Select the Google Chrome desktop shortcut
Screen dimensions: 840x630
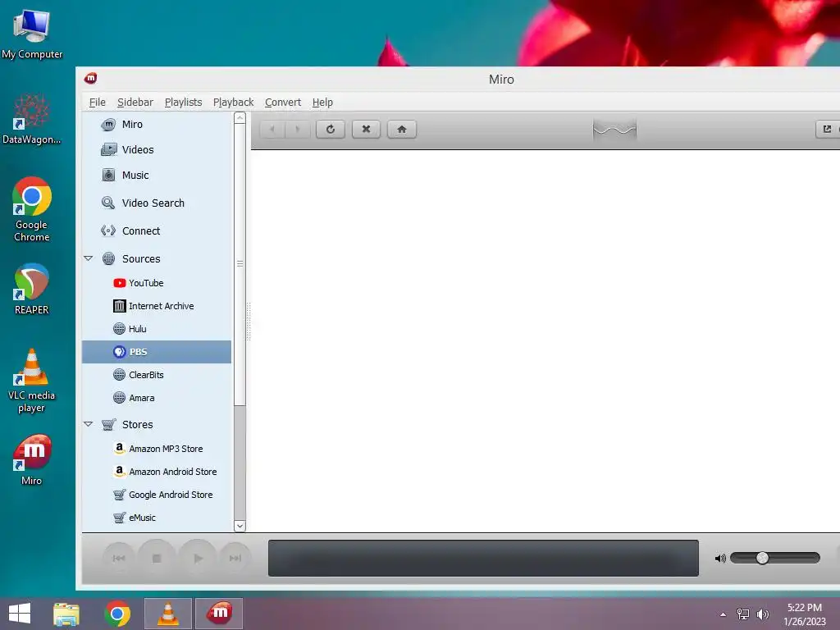(32, 209)
